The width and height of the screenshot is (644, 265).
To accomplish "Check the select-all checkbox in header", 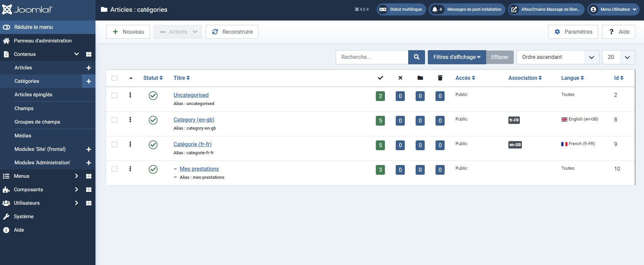I will (114, 78).
